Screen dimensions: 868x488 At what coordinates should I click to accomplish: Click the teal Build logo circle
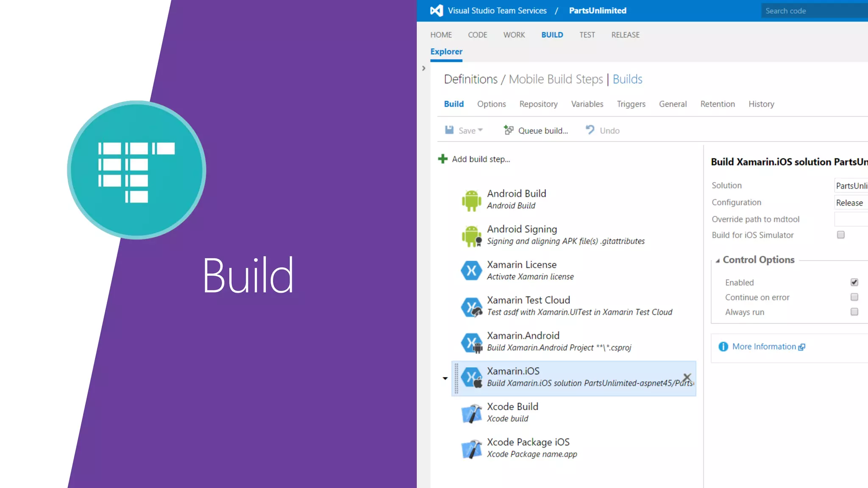(x=136, y=170)
